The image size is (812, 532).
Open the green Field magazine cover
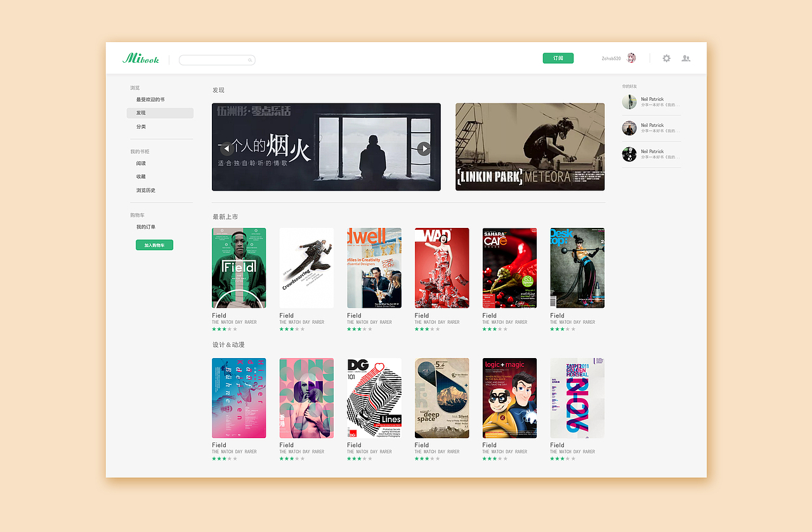(x=239, y=268)
